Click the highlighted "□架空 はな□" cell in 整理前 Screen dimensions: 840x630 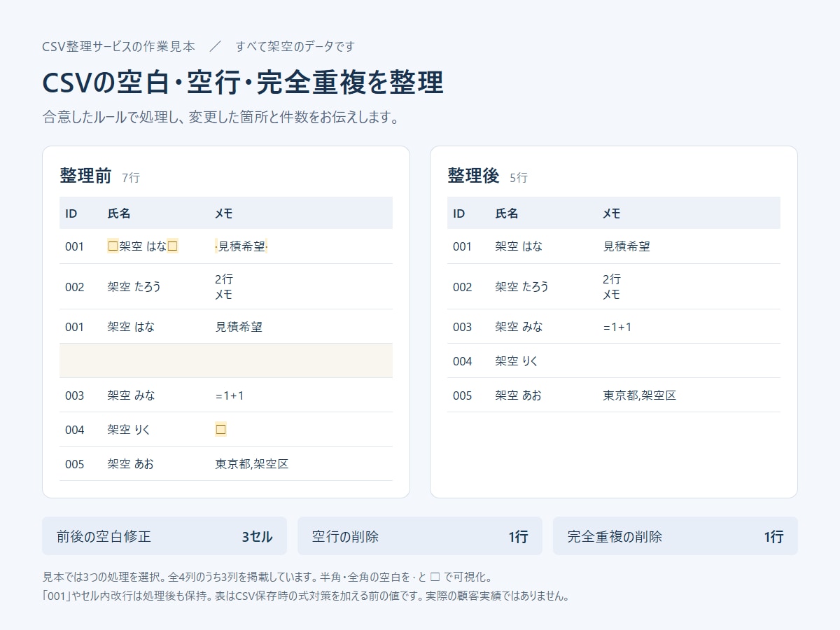[x=143, y=246]
